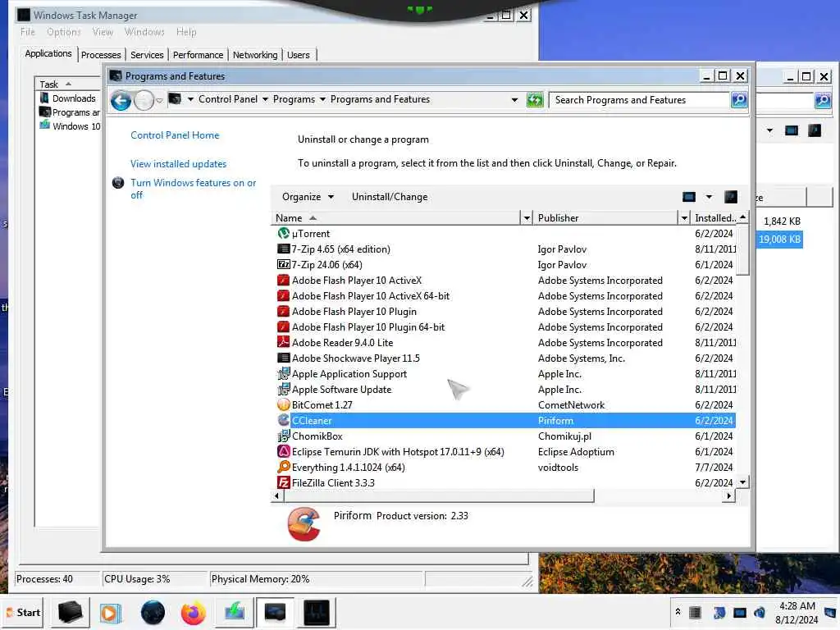Switch to the Networking tab in Task Manager
The height and width of the screenshot is (630, 840).
[x=255, y=55]
